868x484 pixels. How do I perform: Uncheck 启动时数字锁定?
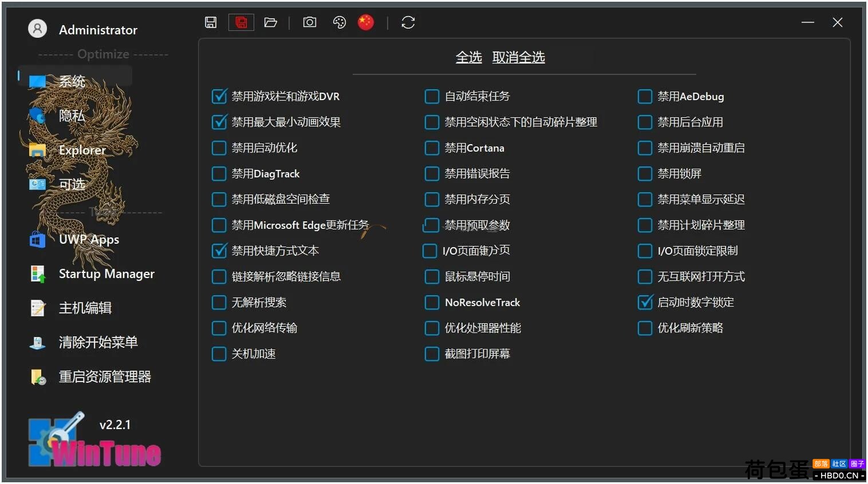tap(645, 302)
